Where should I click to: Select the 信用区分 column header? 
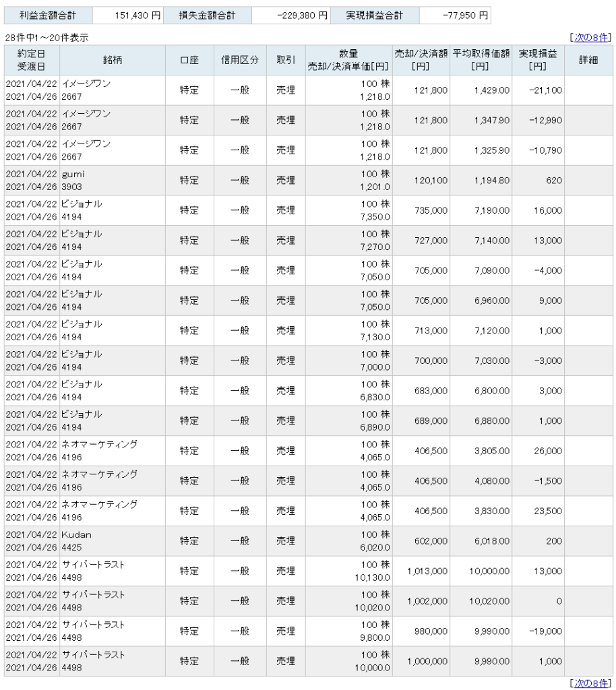[240, 60]
